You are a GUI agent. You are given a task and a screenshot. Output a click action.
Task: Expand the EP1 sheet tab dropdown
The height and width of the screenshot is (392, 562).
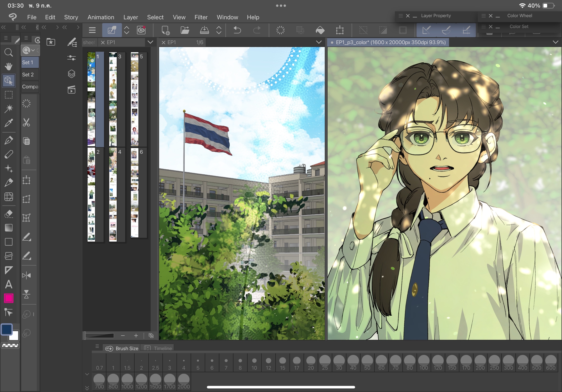(x=150, y=42)
